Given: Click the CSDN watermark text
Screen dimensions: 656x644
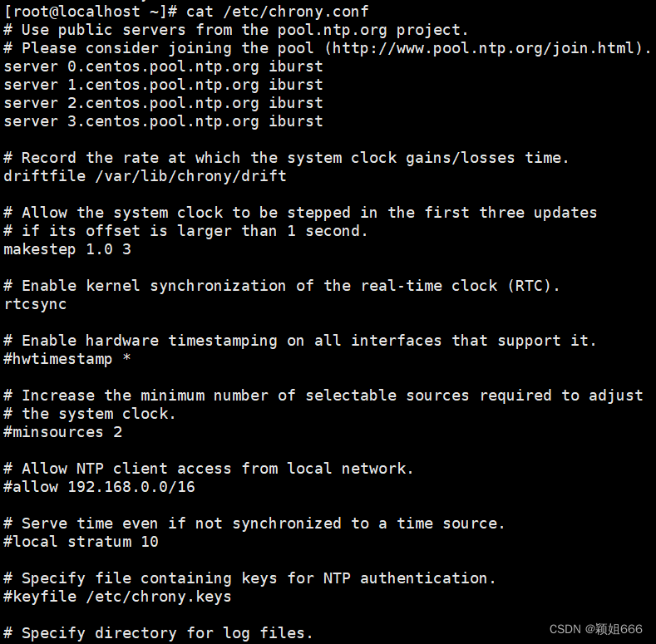Looking at the screenshot, I should pyautogui.click(x=596, y=629).
